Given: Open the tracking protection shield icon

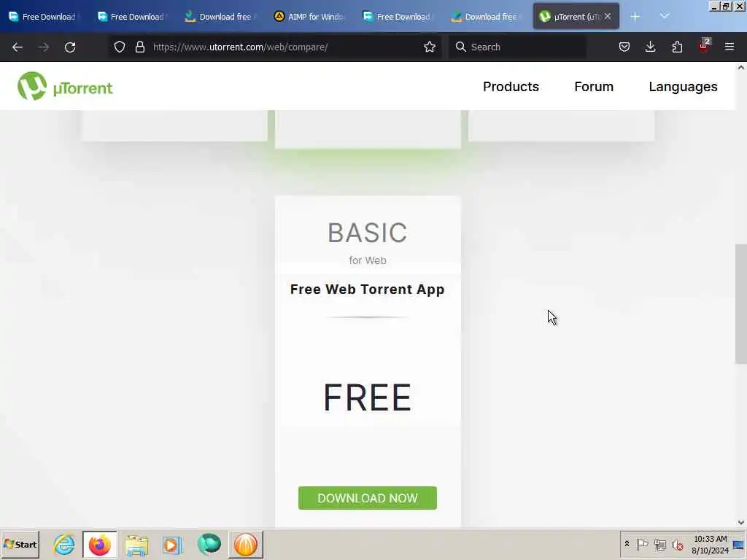Looking at the screenshot, I should 120,47.
